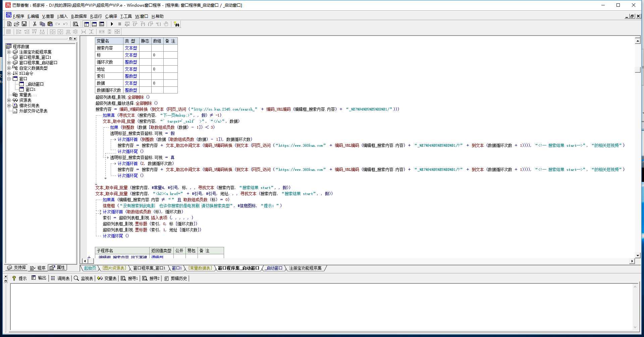Switch to the [常量数据表] document tab
The image size is (644, 337).
tap(200, 268)
